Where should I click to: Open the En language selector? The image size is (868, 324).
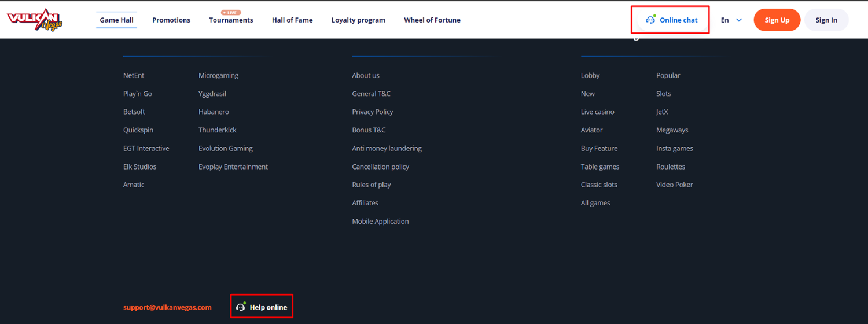724,20
